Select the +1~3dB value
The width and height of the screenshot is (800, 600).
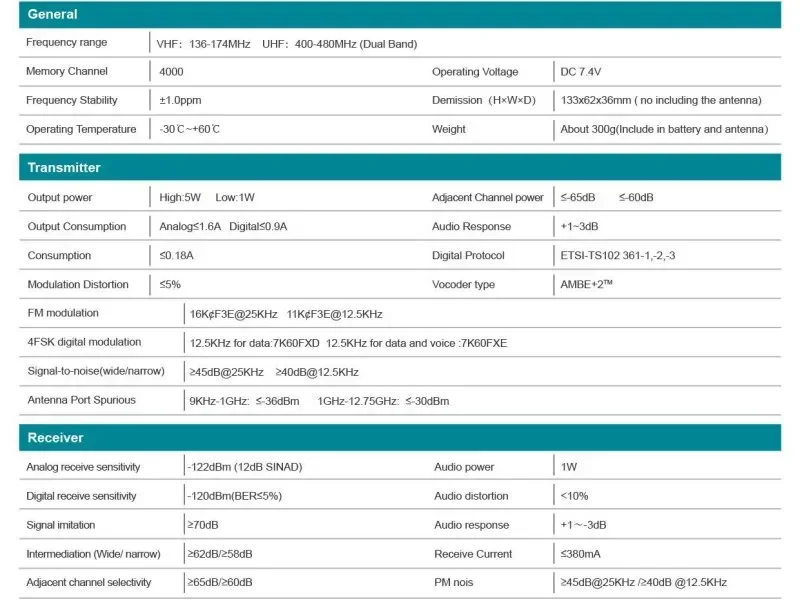(579, 227)
